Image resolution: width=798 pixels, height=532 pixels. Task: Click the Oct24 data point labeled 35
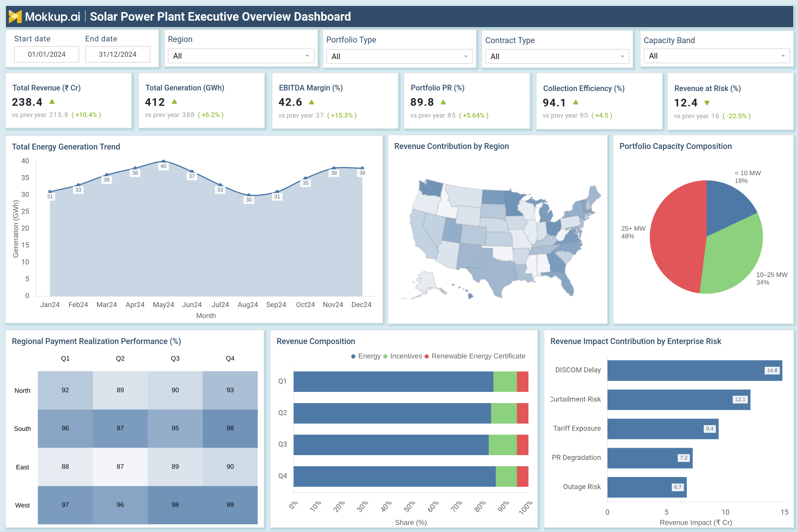(305, 178)
